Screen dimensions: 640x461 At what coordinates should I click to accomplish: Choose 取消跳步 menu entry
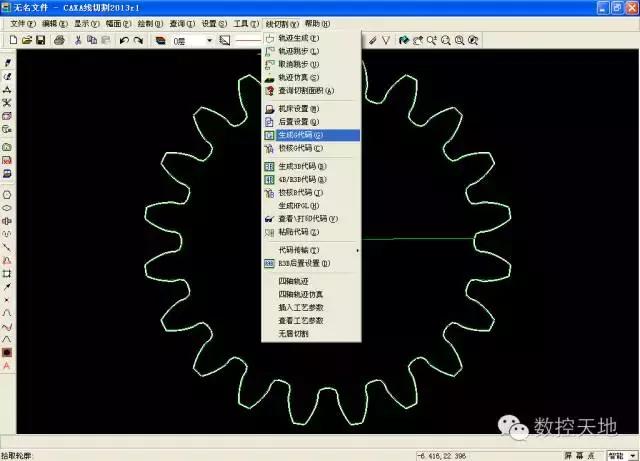tap(311, 64)
